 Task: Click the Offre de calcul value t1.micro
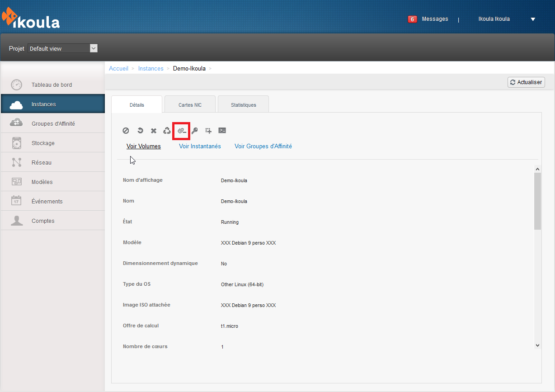coord(230,326)
